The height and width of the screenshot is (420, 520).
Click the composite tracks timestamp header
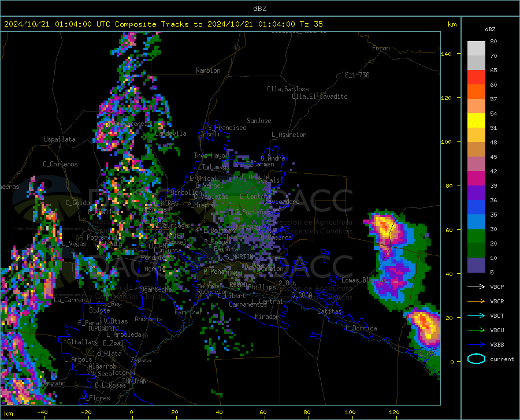point(163,24)
